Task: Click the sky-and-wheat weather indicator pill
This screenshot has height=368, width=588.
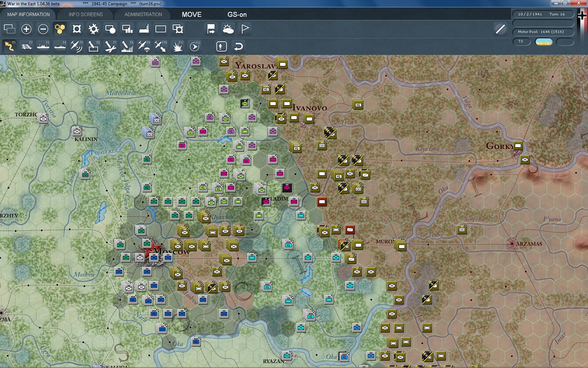Action: point(544,42)
